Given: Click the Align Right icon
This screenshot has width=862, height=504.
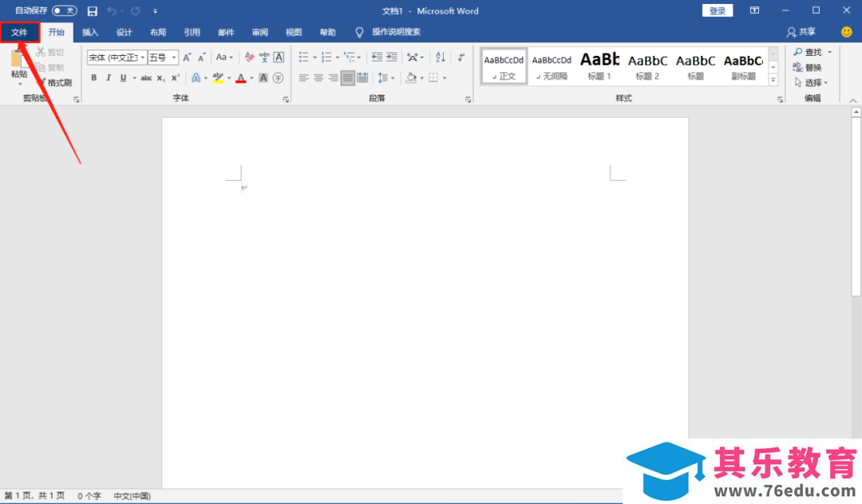Looking at the screenshot, I should pos(333,78).
